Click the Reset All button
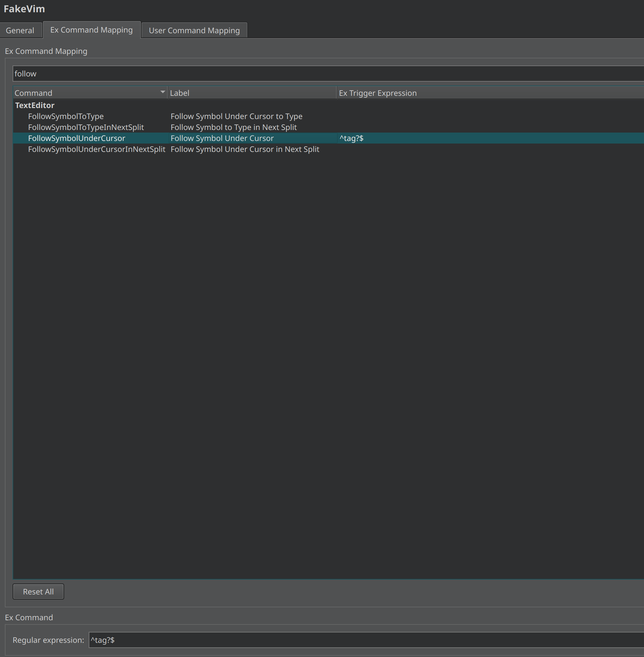The width and height of the screenshot is (644, 657). (38, 592)
